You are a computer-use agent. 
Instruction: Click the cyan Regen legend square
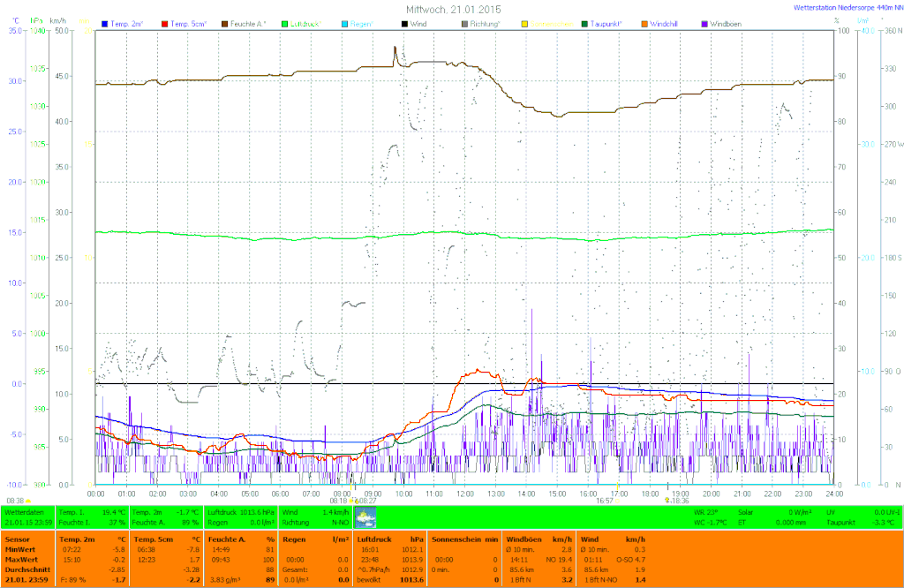(344, 23)
